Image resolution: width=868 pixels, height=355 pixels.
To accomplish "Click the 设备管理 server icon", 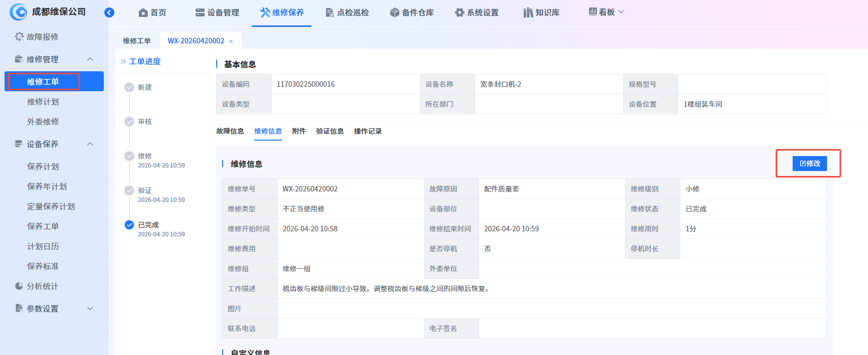I will pyautogui.click(x=200, y=12).
